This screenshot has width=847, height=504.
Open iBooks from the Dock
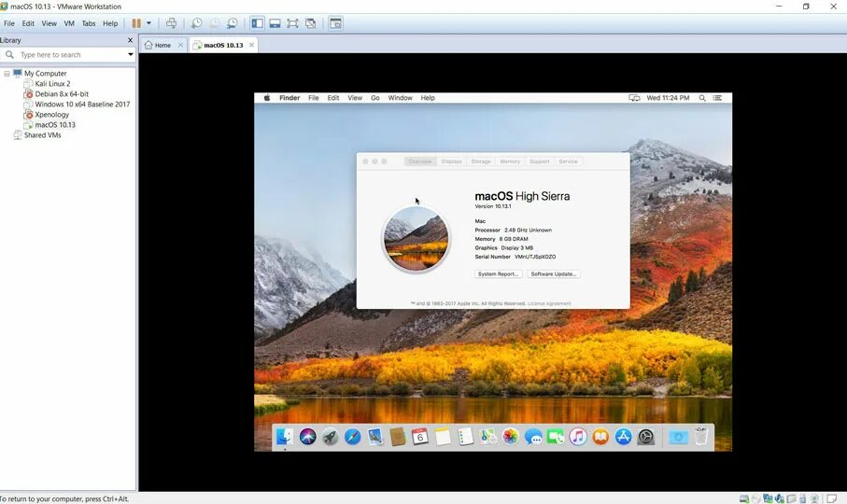pos(600,436)
